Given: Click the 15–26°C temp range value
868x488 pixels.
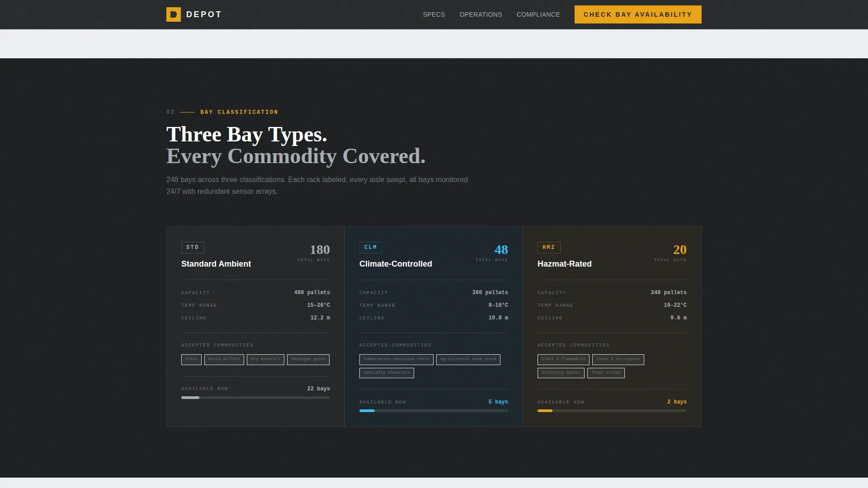Looking at the screenshot, I should (x=318, y=305).
